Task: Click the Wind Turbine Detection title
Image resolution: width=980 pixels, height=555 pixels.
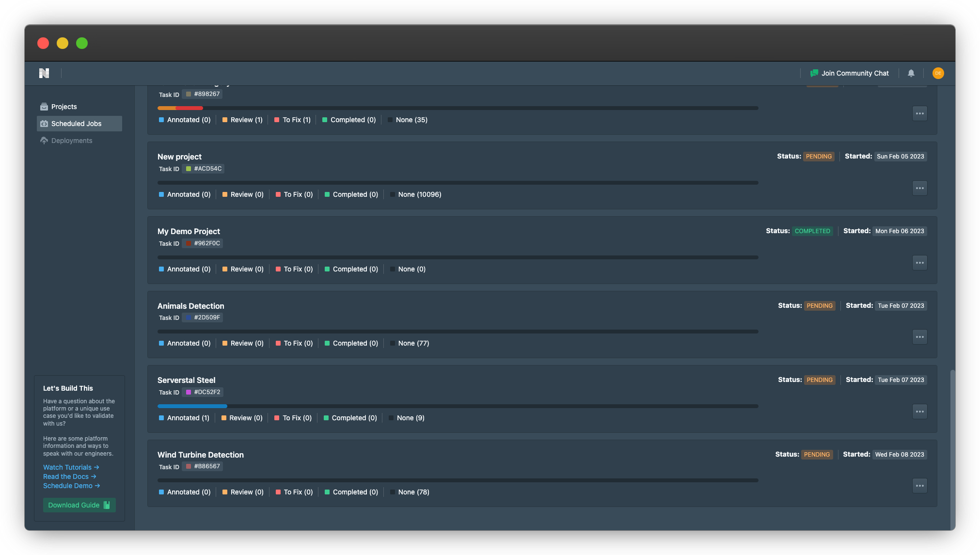Action: (x=200, y=455)
